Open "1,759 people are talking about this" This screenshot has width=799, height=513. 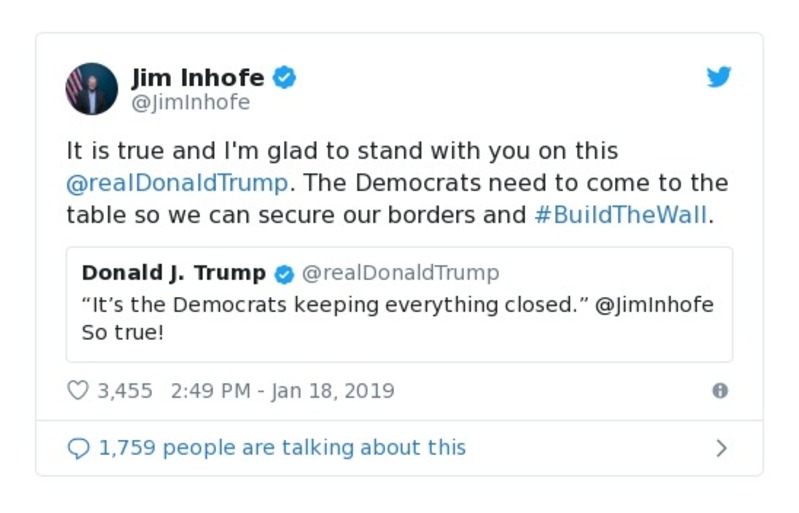[x=282, y=448]
